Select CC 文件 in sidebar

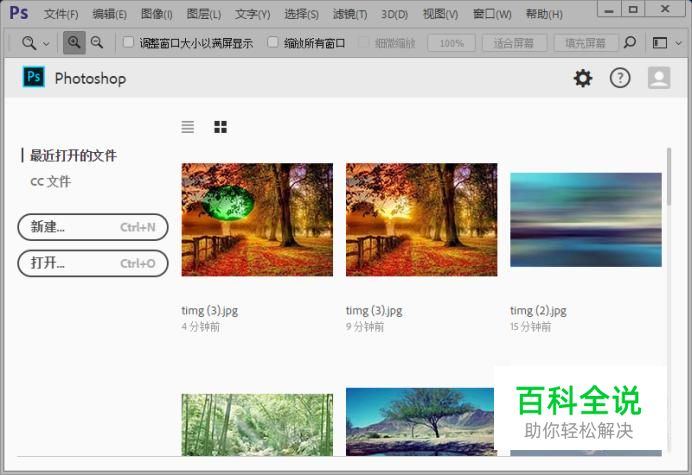51,181
